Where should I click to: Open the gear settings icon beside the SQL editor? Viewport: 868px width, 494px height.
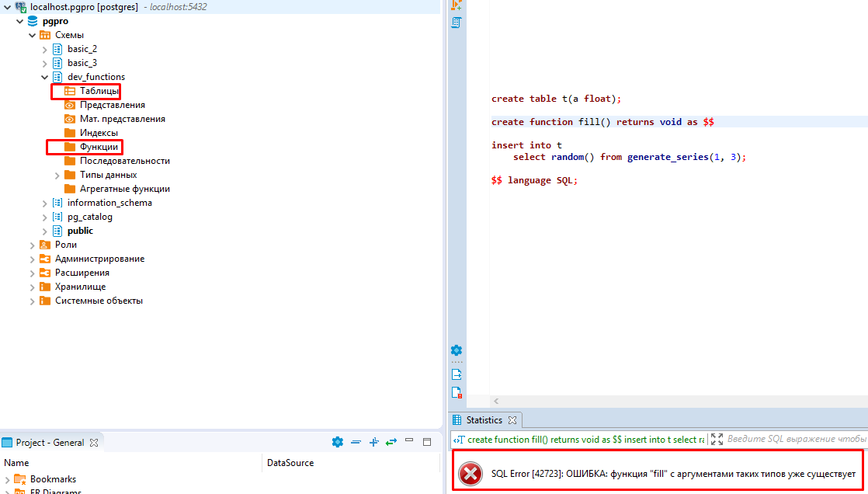coord(457,350)
